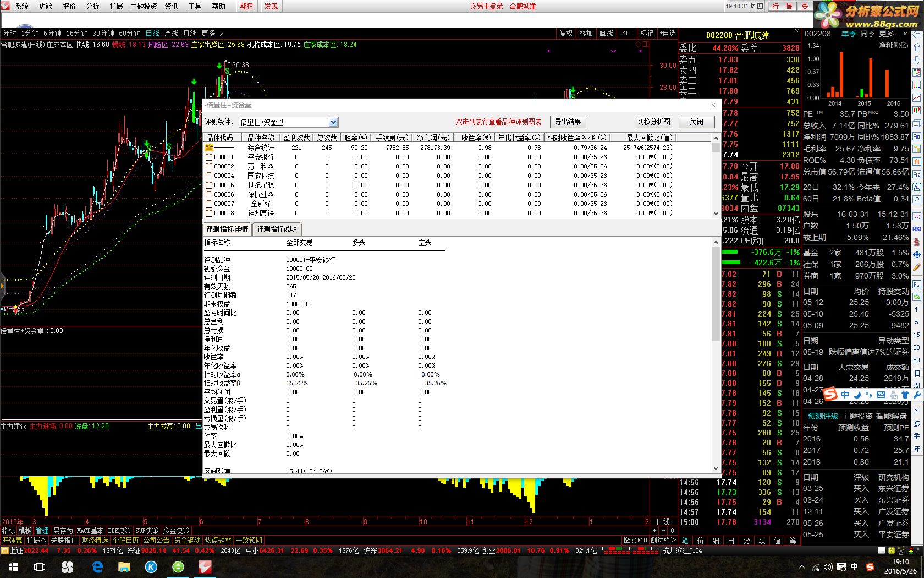Click the F10 icon in right sidebar
Image resolution: width=924 pixels, height=578 pixels.
click(x=917, y=137)
